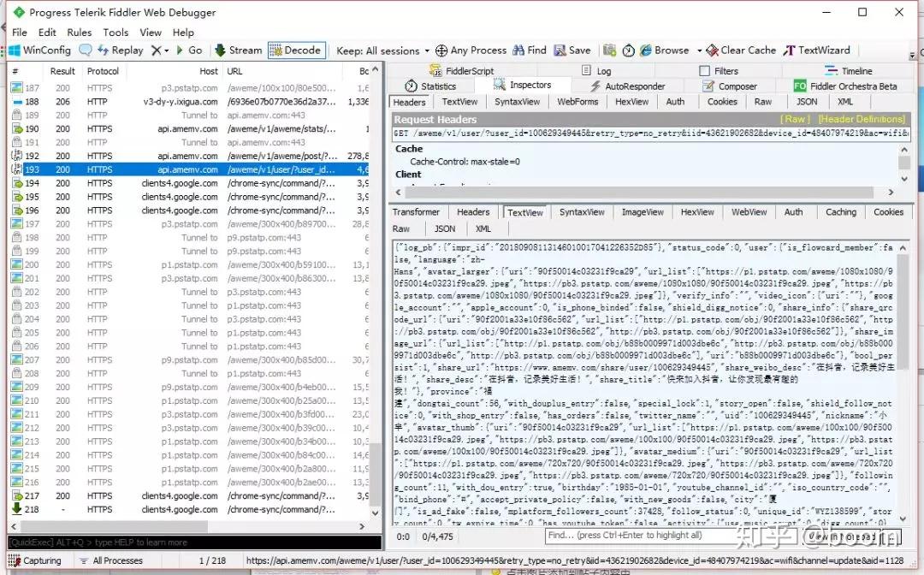Viewport: 924px width, 575px height.
Task: Toggle the Decode button
Action: point(297,50)
